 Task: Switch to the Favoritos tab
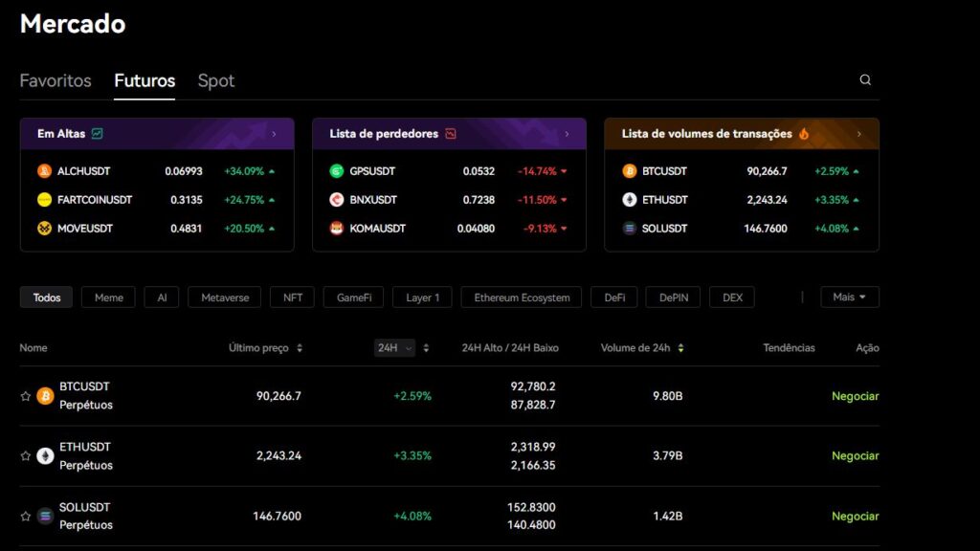coord(56,81)
